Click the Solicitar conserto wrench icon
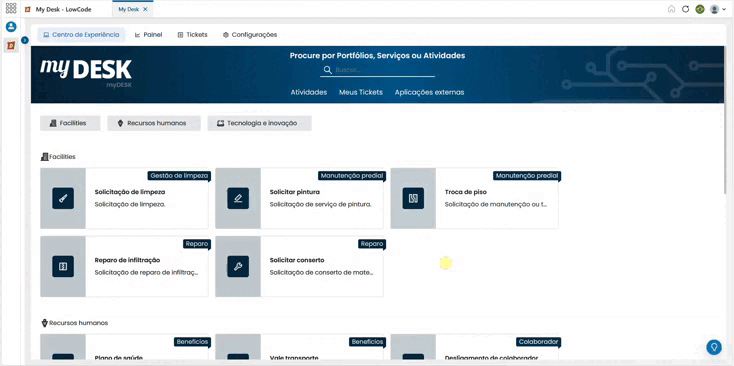734x366 pixels. [238, 266]
